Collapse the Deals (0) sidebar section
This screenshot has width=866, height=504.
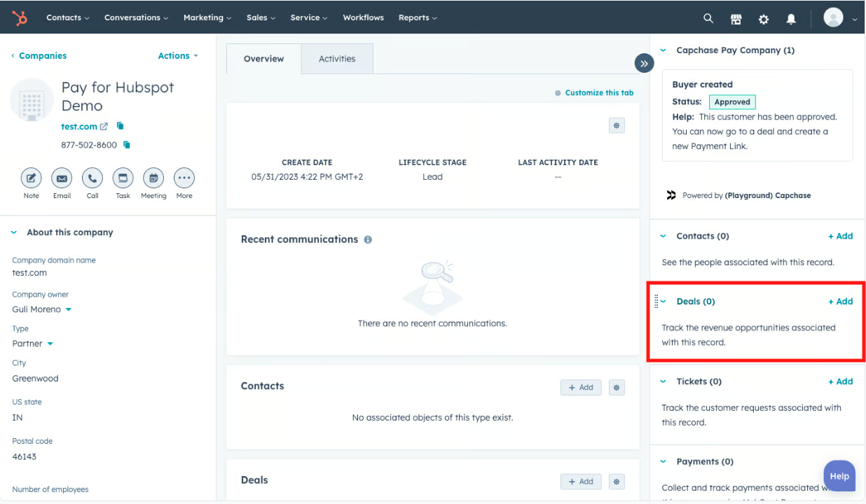click(664, 302)
